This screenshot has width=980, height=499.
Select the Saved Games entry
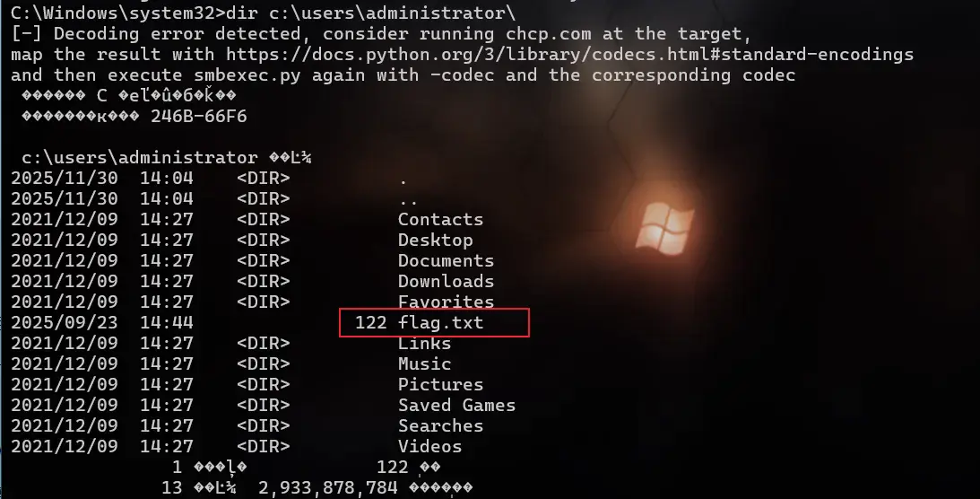(x=457, y=405)
